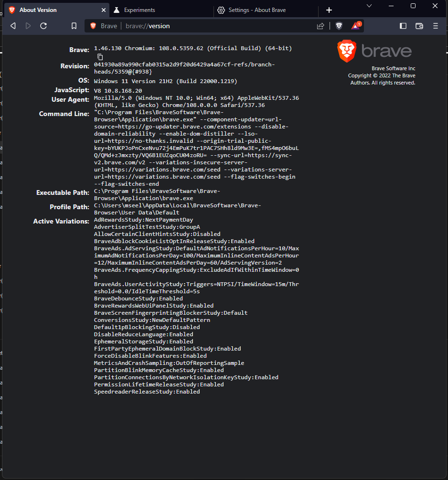The height and width of the screenshot is (480, 448).
Task: Click AdRewardsStudy:NextPaymentDay variation
Action: click(x=143, y=220)
